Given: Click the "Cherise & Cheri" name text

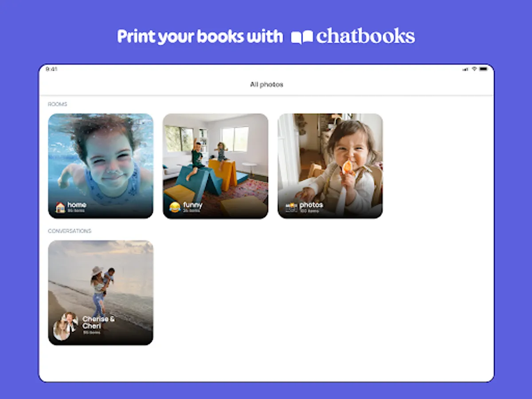Looking at the screenshot, I should (98, 323).
